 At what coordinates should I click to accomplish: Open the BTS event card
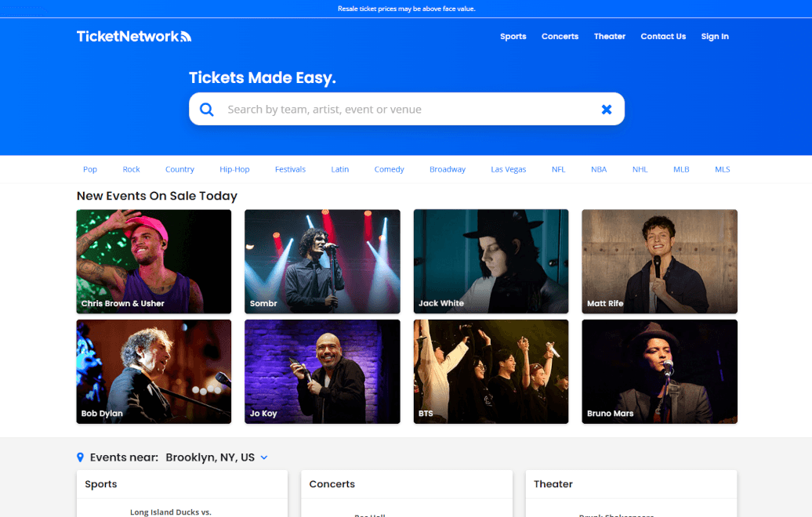[x=491, y=371]
